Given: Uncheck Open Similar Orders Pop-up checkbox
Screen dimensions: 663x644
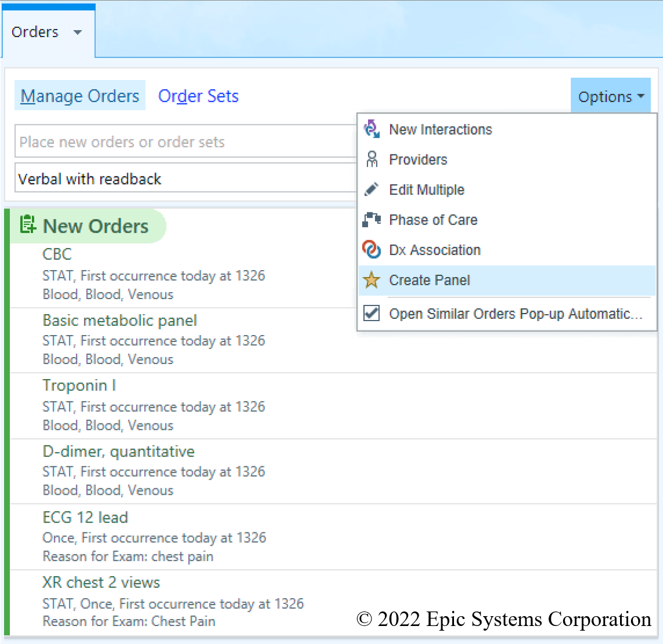Looking at the screenshot, I should [372, 314].
